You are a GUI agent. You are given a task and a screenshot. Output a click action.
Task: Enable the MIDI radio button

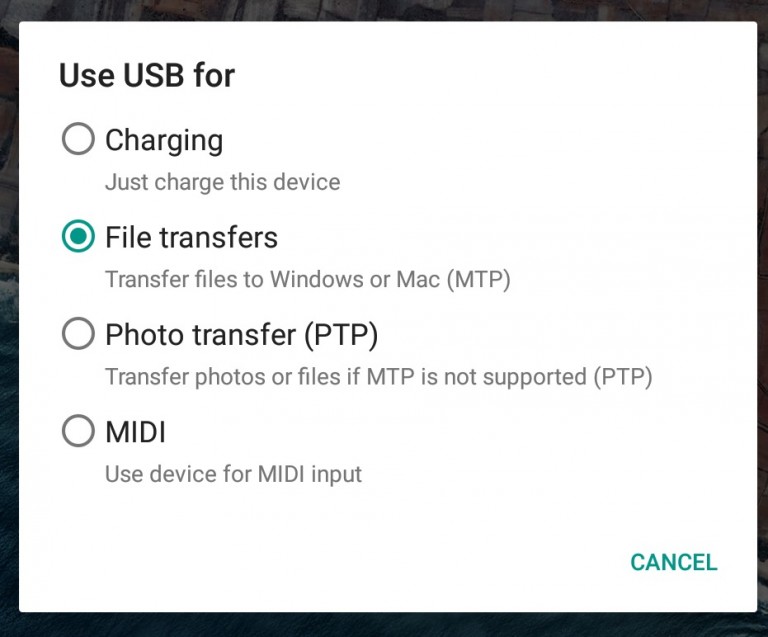tap(78, 431)
